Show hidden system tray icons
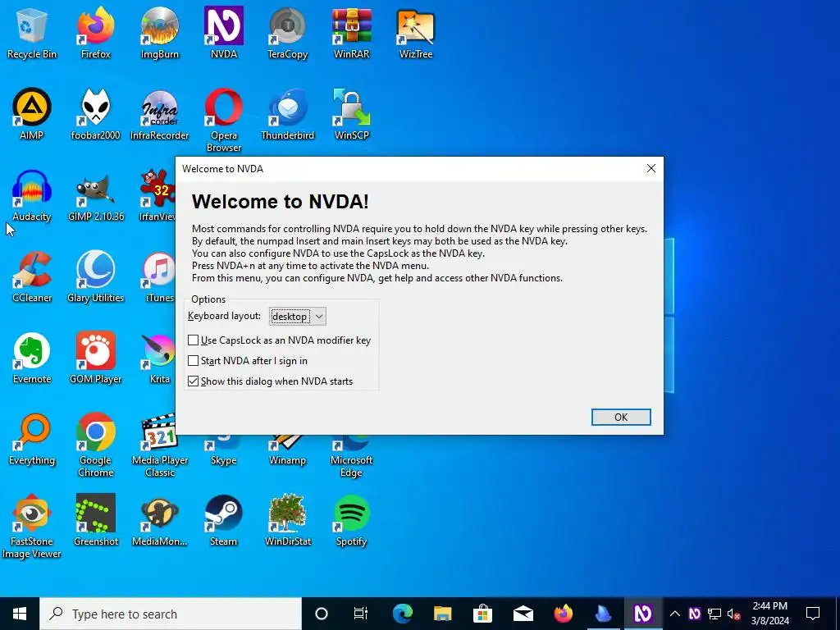Viewport: 840px width, 630px height. 675,614
